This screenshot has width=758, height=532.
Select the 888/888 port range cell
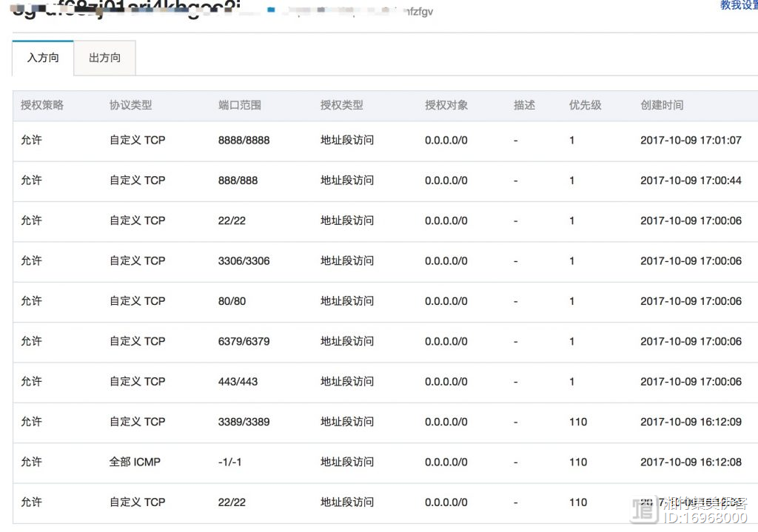pyautogui.click(x=238, y=181)
